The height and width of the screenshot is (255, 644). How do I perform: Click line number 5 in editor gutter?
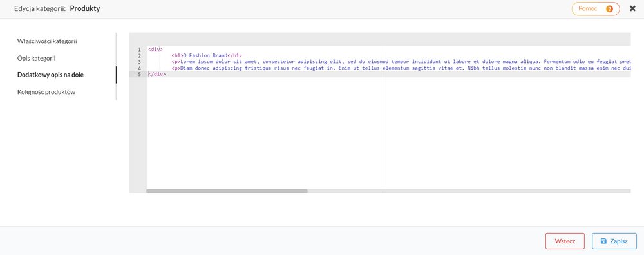[140, 74]
